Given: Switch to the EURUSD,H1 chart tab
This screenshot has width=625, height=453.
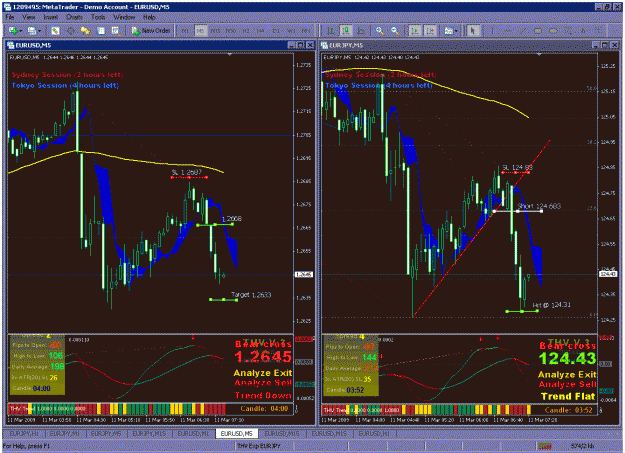Looking at the screenshot, I should pyautogui.click(x=374, y=433).
